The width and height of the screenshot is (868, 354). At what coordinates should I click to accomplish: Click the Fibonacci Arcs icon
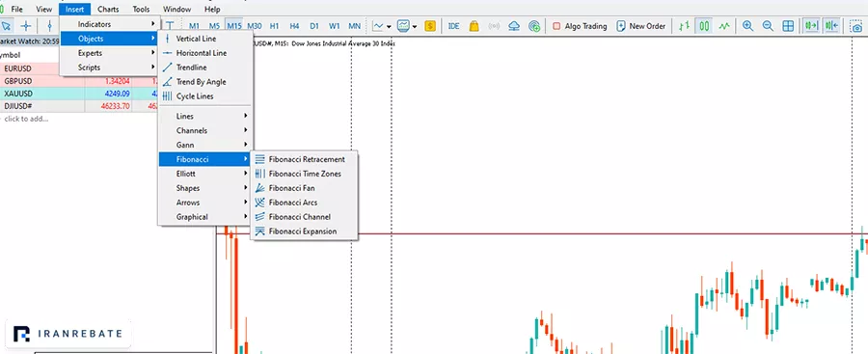click(x=259, y=203)
